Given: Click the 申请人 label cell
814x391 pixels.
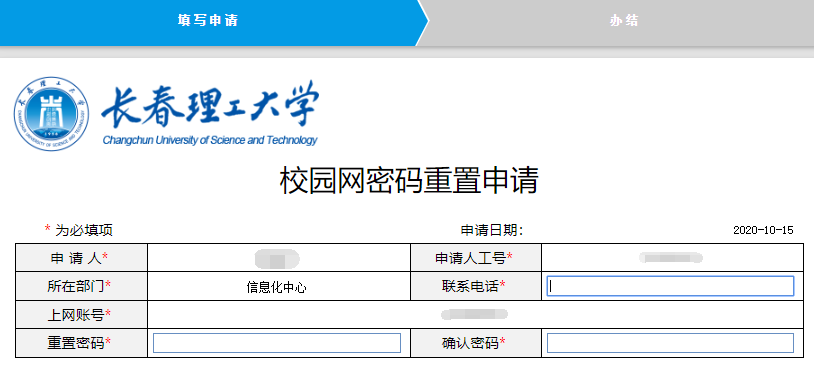Looking at the screenshot, I should coord(82,258).
